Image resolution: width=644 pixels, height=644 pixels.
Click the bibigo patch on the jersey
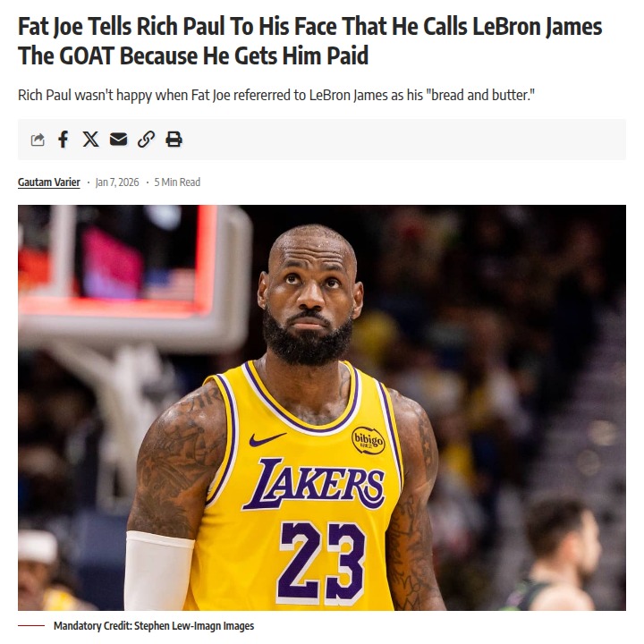368,441
